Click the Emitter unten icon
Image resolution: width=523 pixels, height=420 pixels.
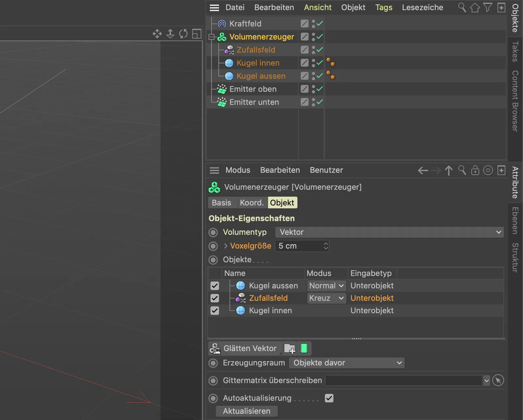222,102
